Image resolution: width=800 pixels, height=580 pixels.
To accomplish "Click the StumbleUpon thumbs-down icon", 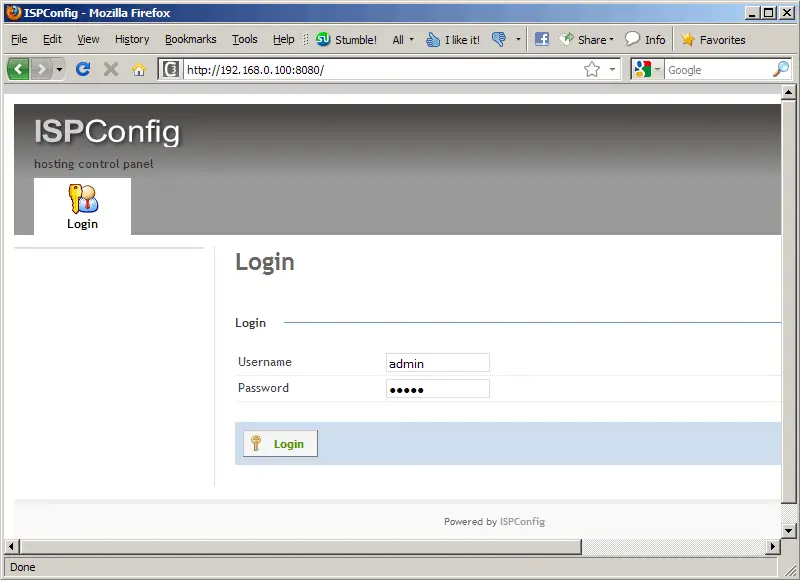I will pyautogui.click(x=499, y=39).
